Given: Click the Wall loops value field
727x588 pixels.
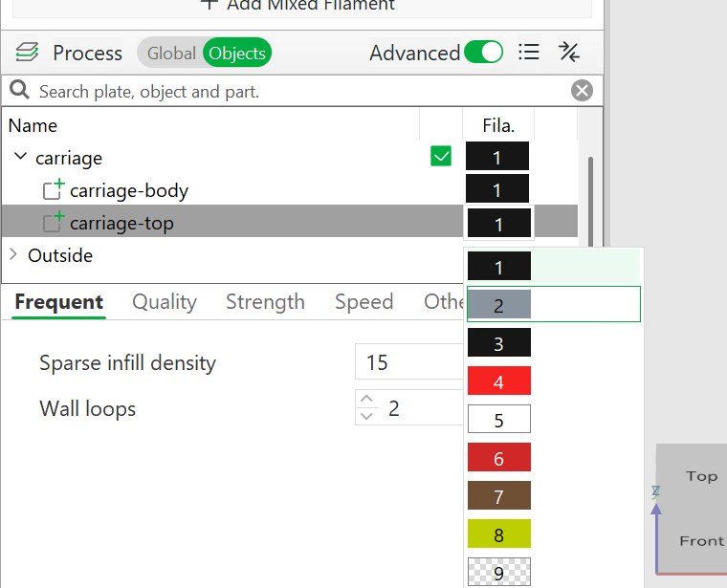Looking at the screenshot, I should [420, 407].
